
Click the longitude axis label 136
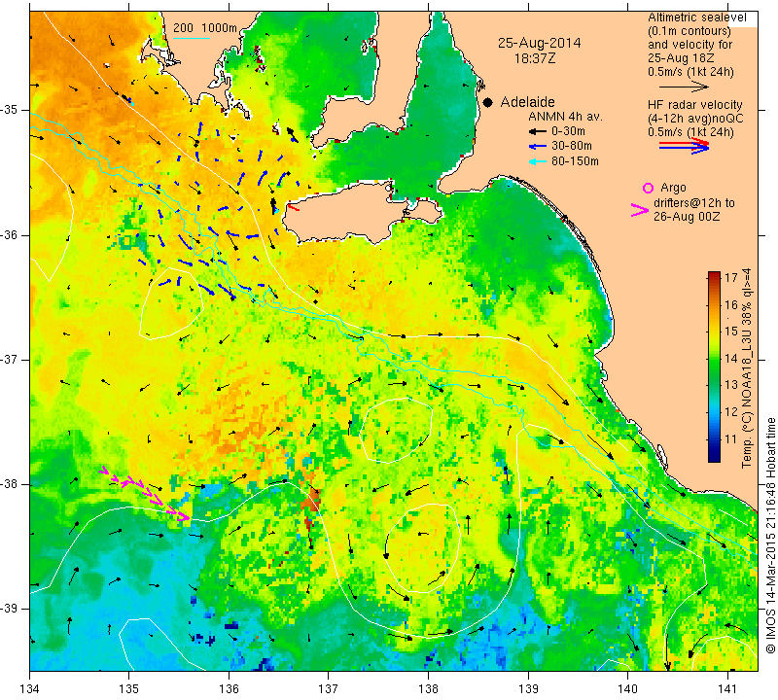(x=229, y=688)
